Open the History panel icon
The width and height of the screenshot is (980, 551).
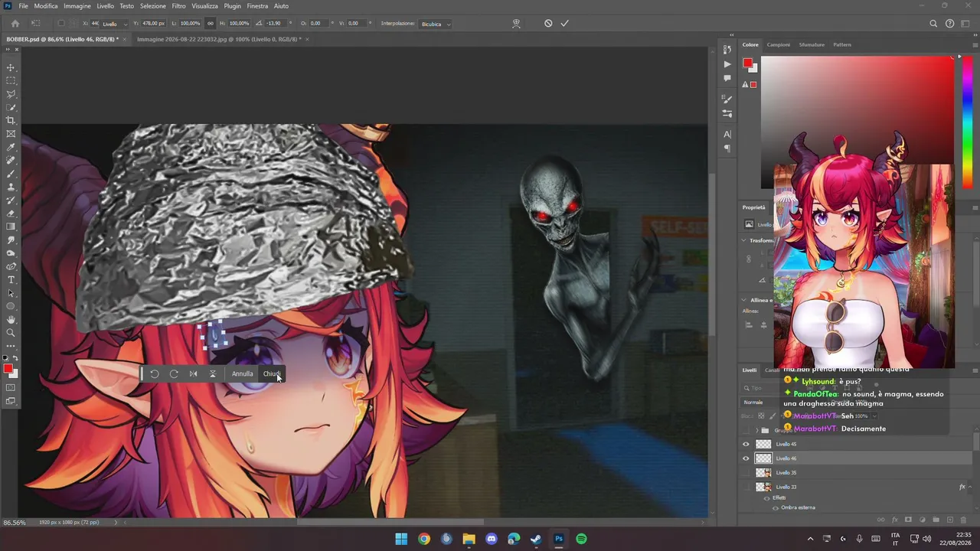[727, 50]
